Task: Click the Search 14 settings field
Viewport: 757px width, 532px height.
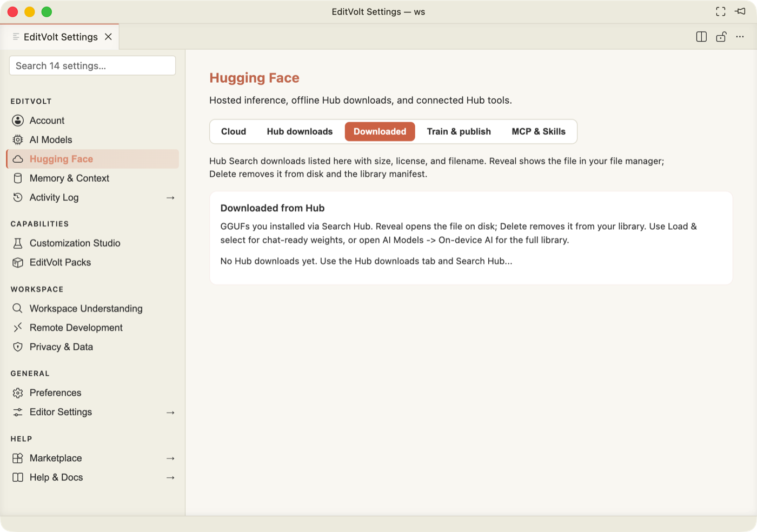Action: 92,65
